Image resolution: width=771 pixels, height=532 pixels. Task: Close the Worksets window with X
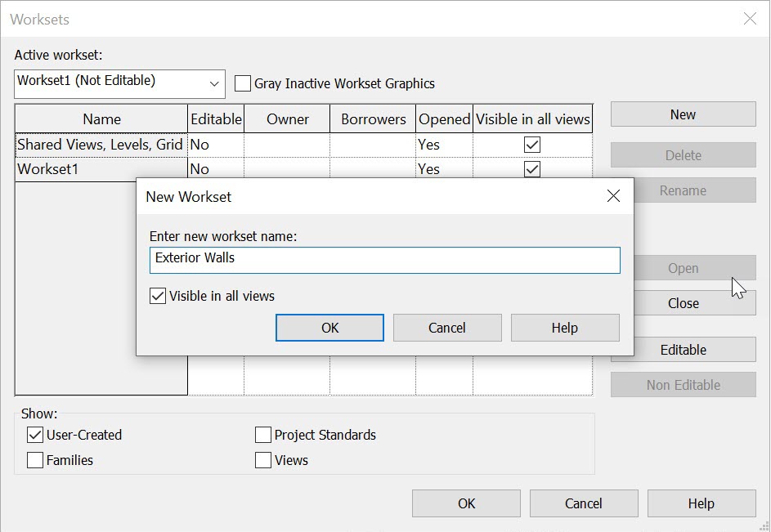750,19
